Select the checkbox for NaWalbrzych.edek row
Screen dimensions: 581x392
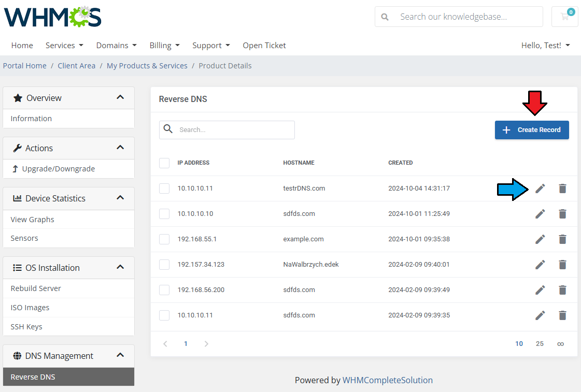[x=164, y=265]
